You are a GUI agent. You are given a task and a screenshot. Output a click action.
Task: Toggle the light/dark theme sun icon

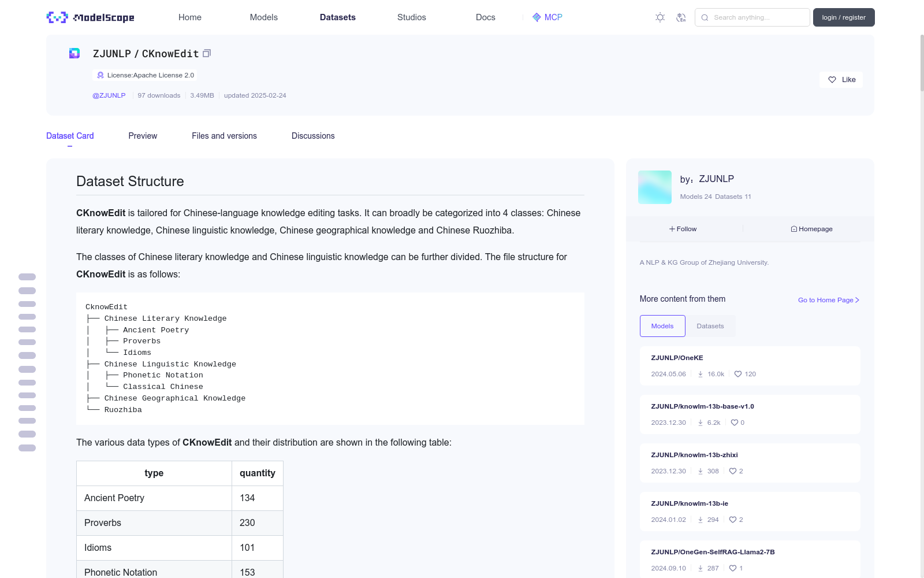[x=660, y=17]
